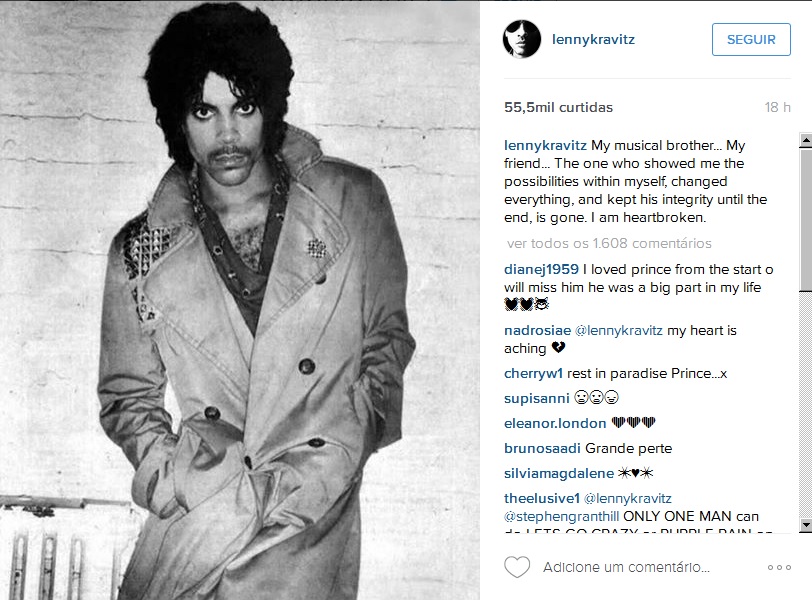Open the 18 h timestamp link
Screen dimensions: 812x600
tap(777, 107)
